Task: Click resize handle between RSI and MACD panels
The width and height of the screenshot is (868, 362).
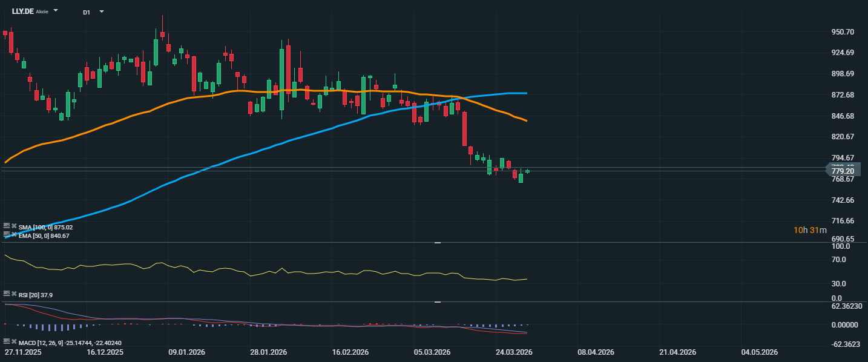Action: coord(437,301)
